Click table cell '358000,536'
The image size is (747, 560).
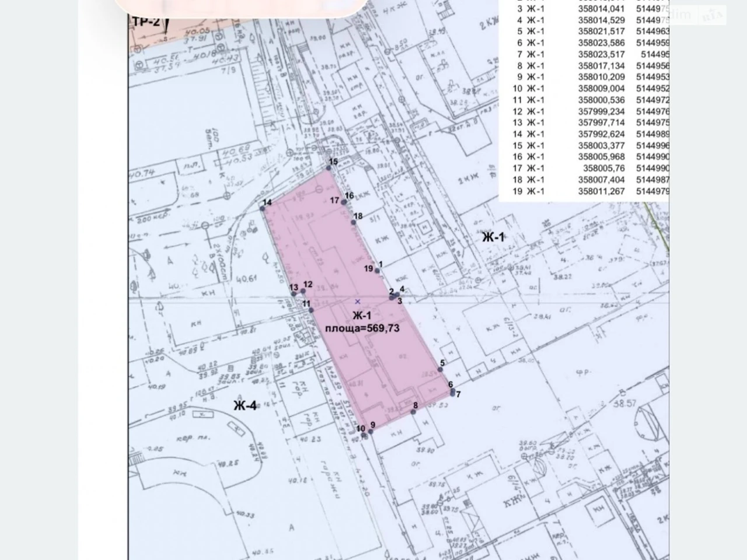[601, 100]
